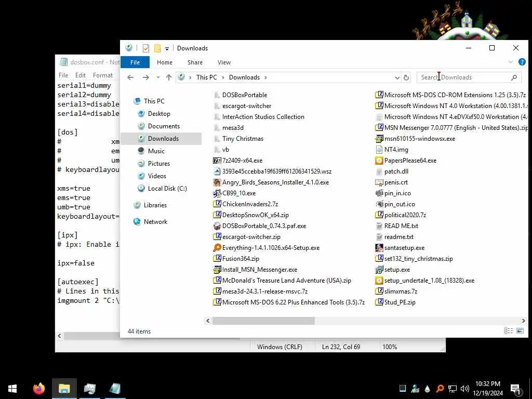This screenshot has width=532, height=399.
Task: Select the Angry_Birds_Seasons_Installer_4.1.0.exe icon
Action: click(x=217, y=182)
